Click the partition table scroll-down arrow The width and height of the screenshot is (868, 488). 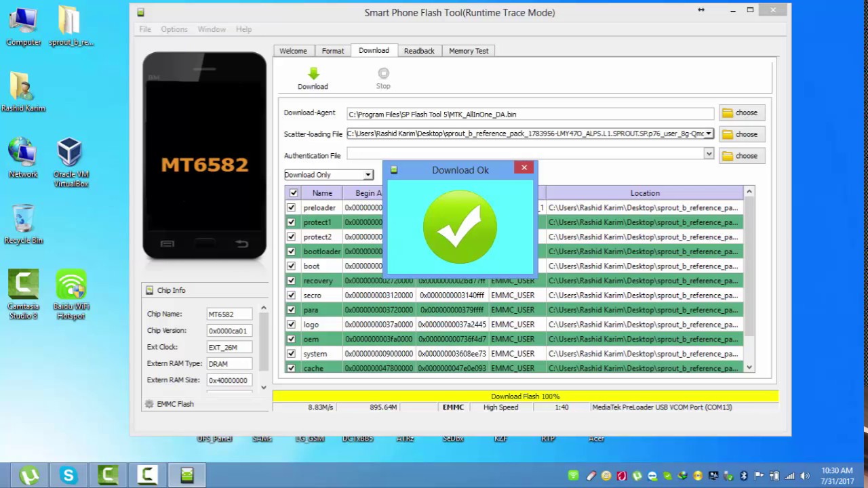(749, 367)
